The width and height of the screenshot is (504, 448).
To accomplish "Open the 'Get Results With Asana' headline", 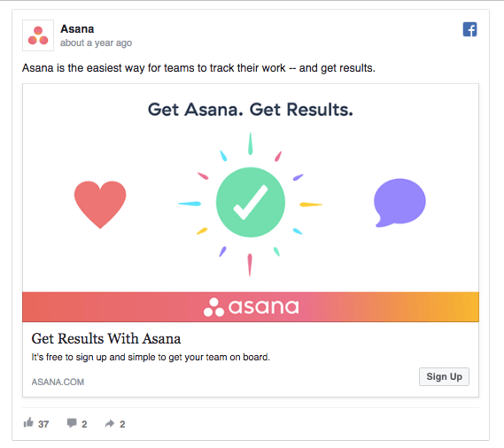I will [106, 338].
